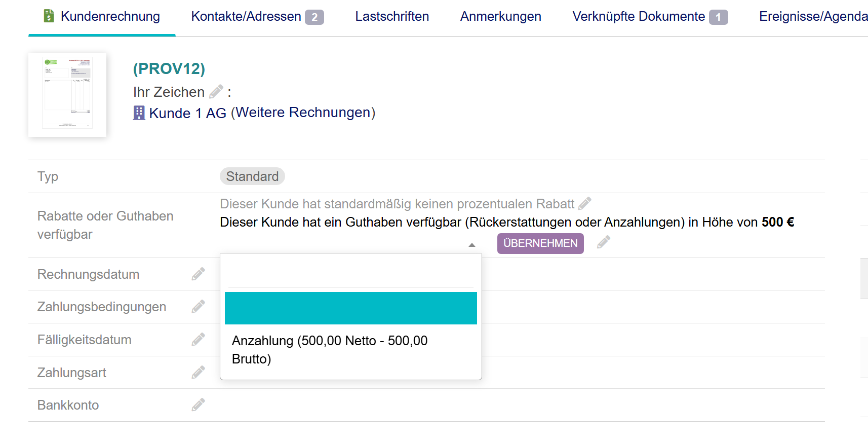868x440 pixels.
Task: Click the Fälligkeitsdatum edit pencil
Action: point(198,340)
